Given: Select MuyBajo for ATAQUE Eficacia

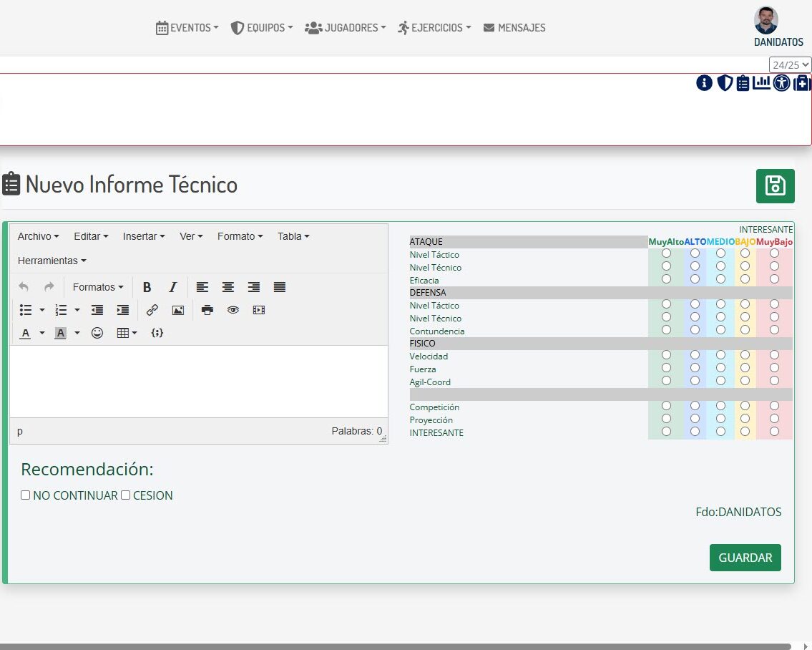Looking at the screenshot, I should (774, 279).
